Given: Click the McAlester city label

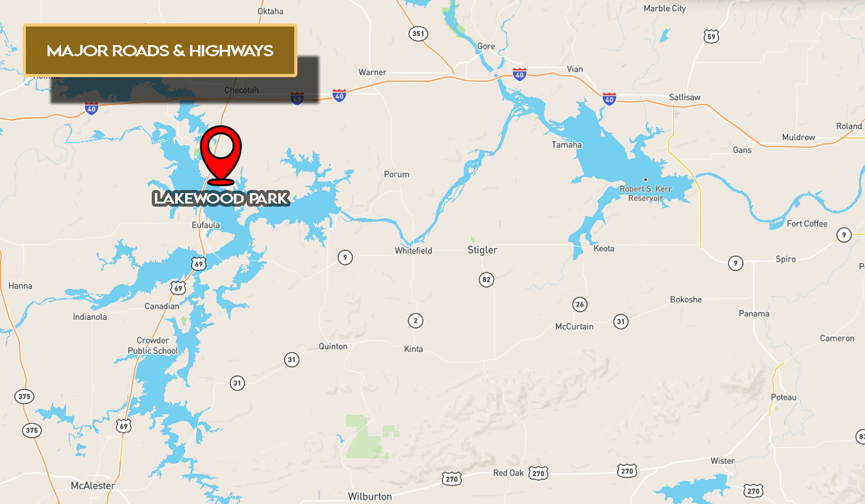Looking at the screenshot, I should point(93,485).
